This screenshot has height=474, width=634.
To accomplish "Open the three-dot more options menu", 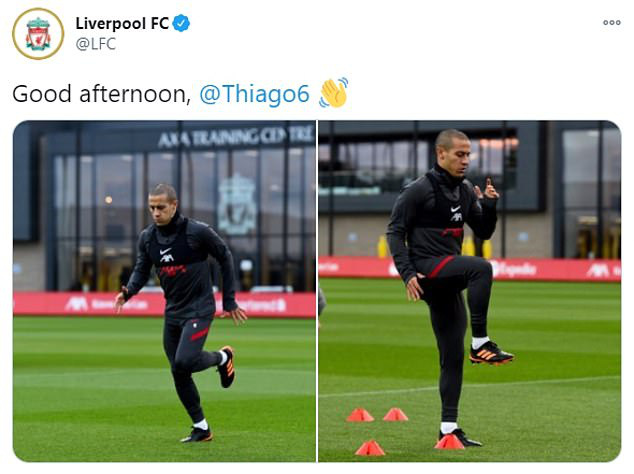I will pos(612,23).
